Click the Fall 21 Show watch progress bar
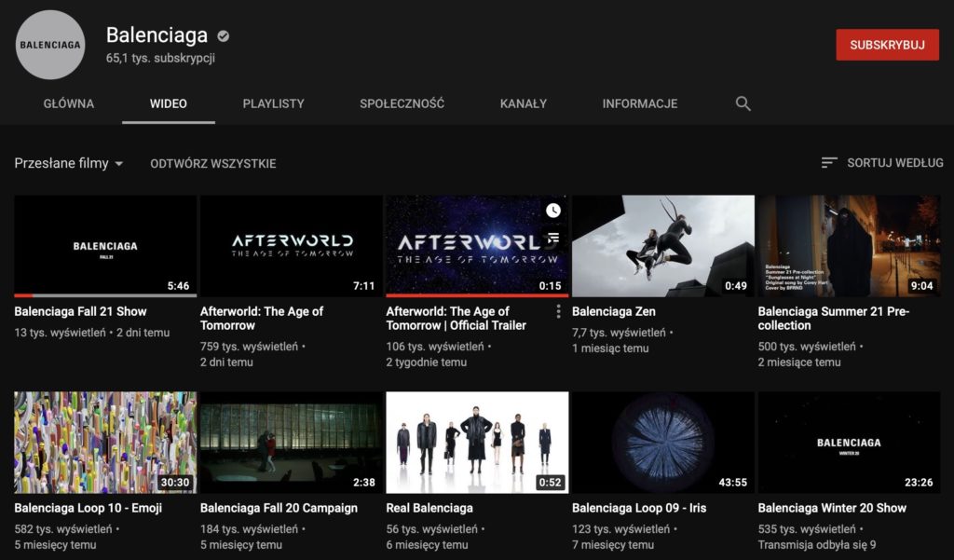This screenshot has width=954, height=560. (105, 295)
